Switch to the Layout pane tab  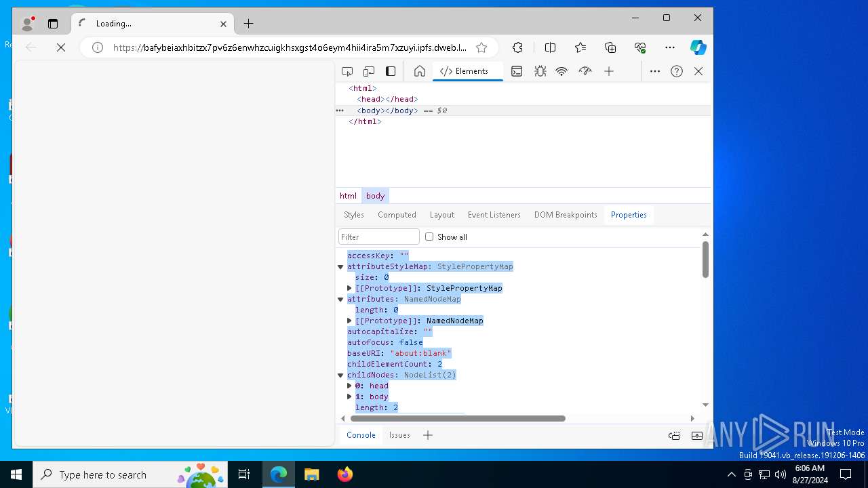[x=442, y=215]
